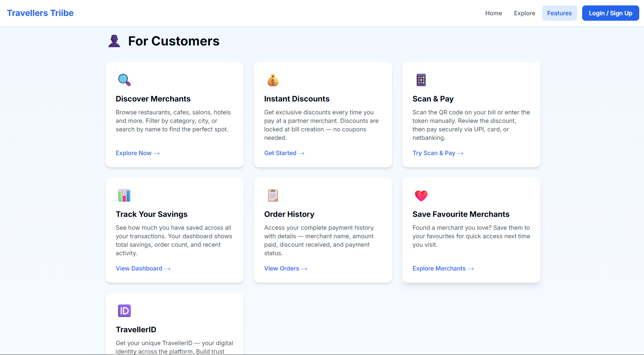The width and height of the screenshot is (644, 355).
Task: Open the Try Scan & Pay link
Action: 438,153
